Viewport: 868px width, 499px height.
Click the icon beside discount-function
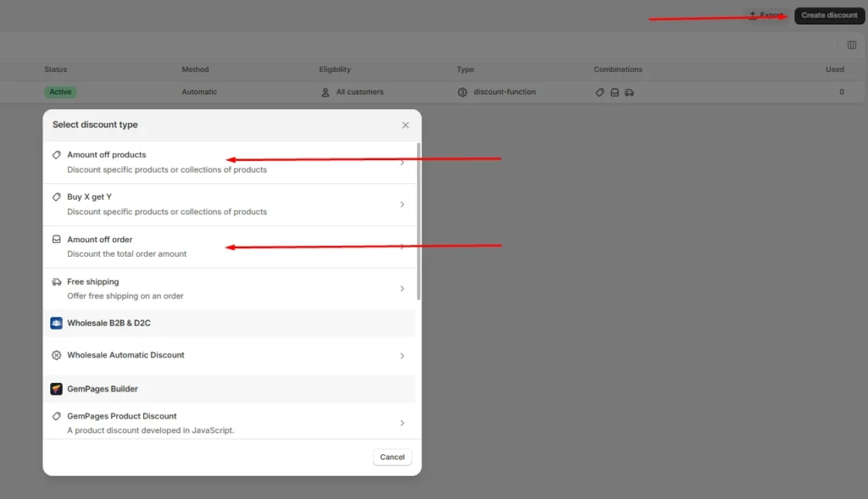click(x=462, y=92)
